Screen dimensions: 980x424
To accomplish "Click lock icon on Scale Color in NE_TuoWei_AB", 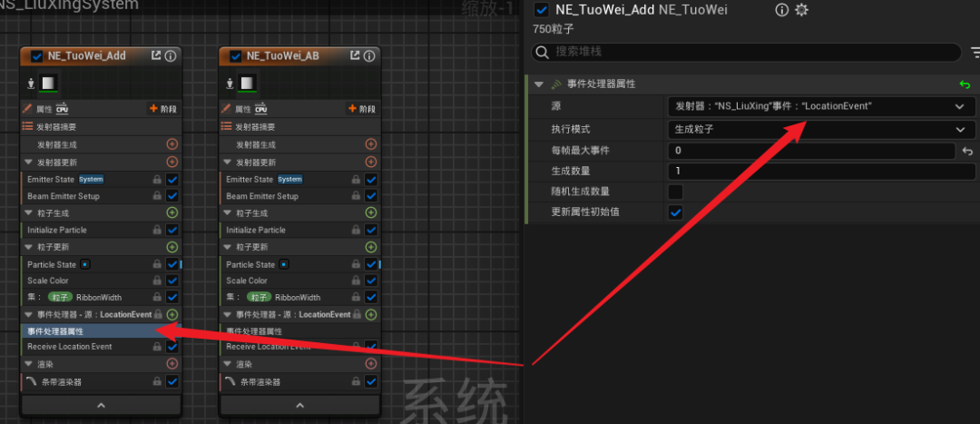I will [356, 281].
